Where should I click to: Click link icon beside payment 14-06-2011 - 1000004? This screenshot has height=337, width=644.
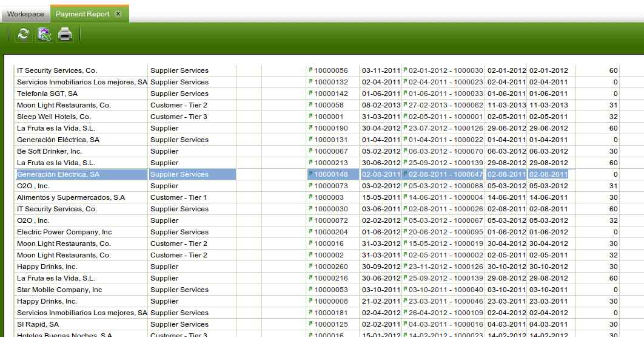click(405, 197)
